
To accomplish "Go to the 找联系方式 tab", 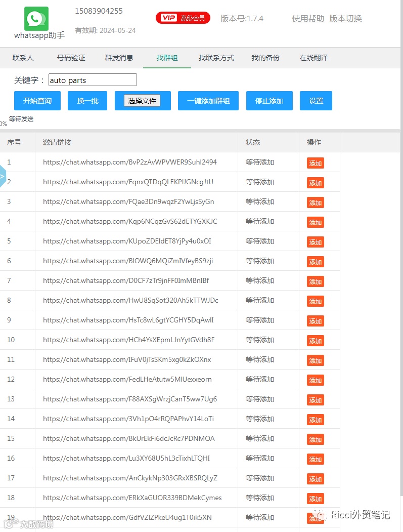I will coord(216,58).
